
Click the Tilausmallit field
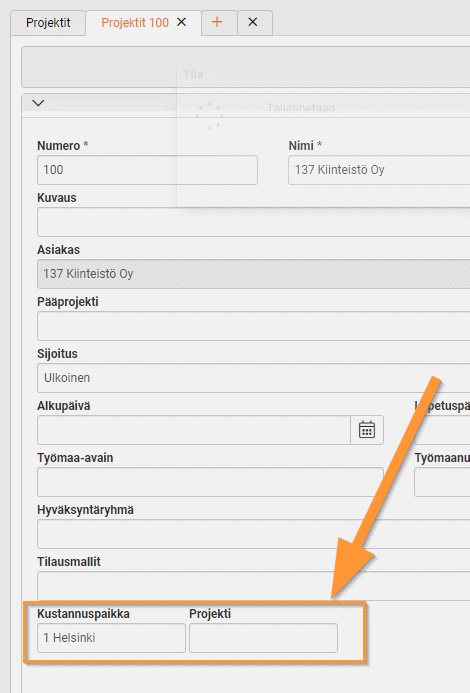(x=253, y=586)
